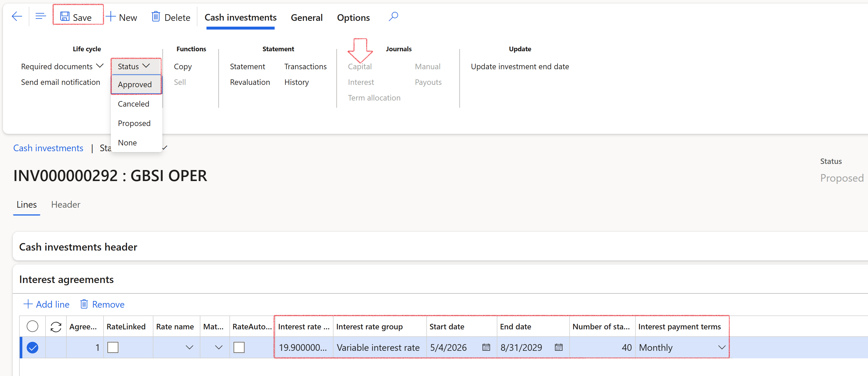The height and width of the screenshot is (376, 868).
Task: Expand the Cash investments header section
Action: coord(440,247)
